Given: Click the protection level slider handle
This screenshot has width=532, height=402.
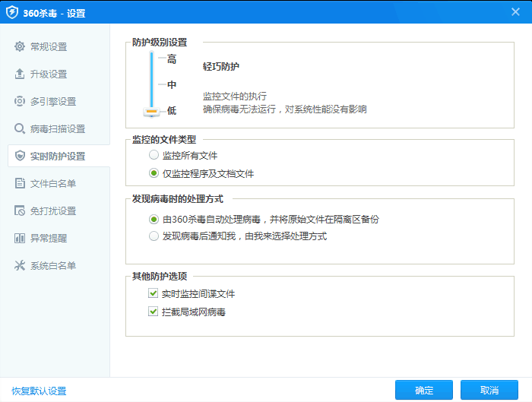Looking at the screenshot, I should tap(152, 111).
